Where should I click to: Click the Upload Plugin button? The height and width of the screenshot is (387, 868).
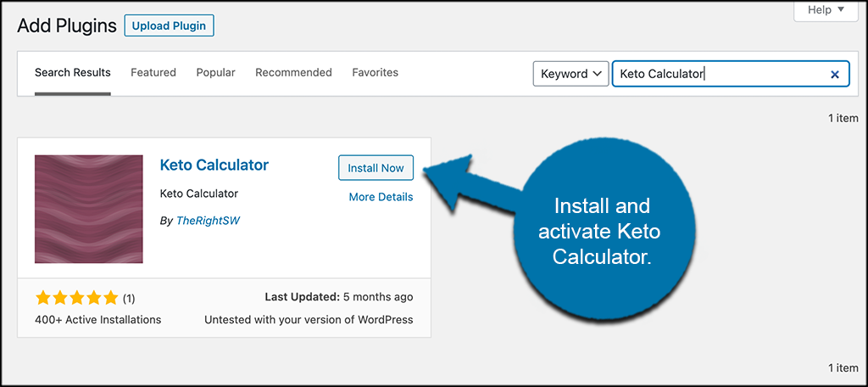coord(169,26)
